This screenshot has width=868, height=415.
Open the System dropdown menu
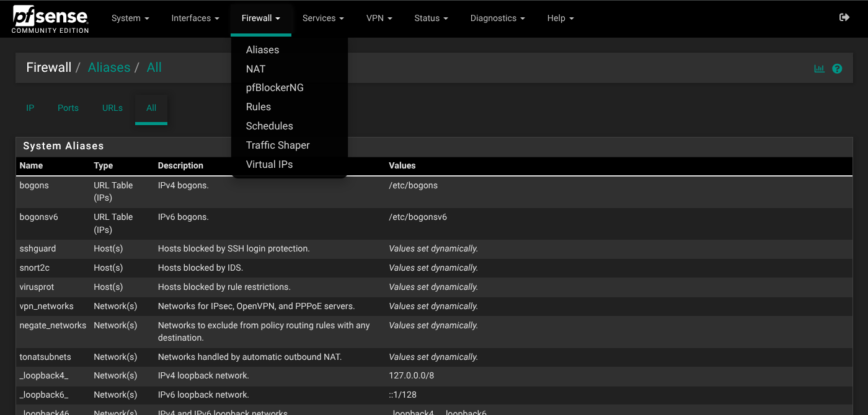click(x=130, y=18)
